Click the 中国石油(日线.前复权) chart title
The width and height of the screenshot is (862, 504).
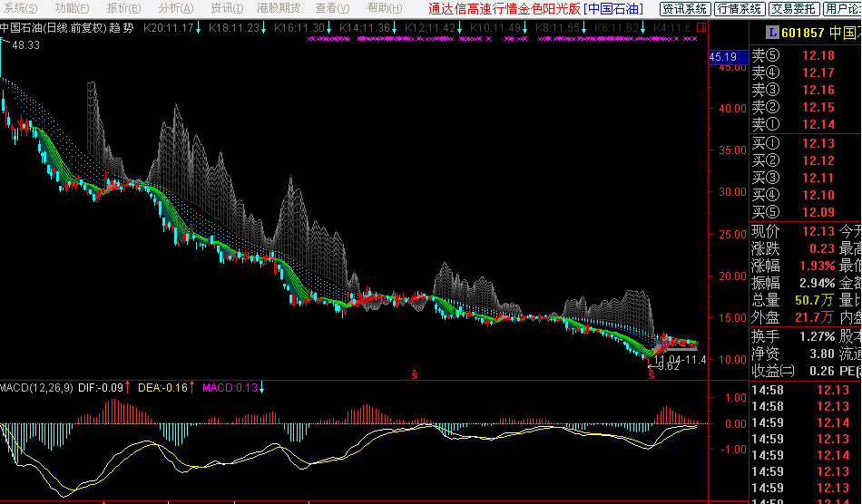[54, 28]
